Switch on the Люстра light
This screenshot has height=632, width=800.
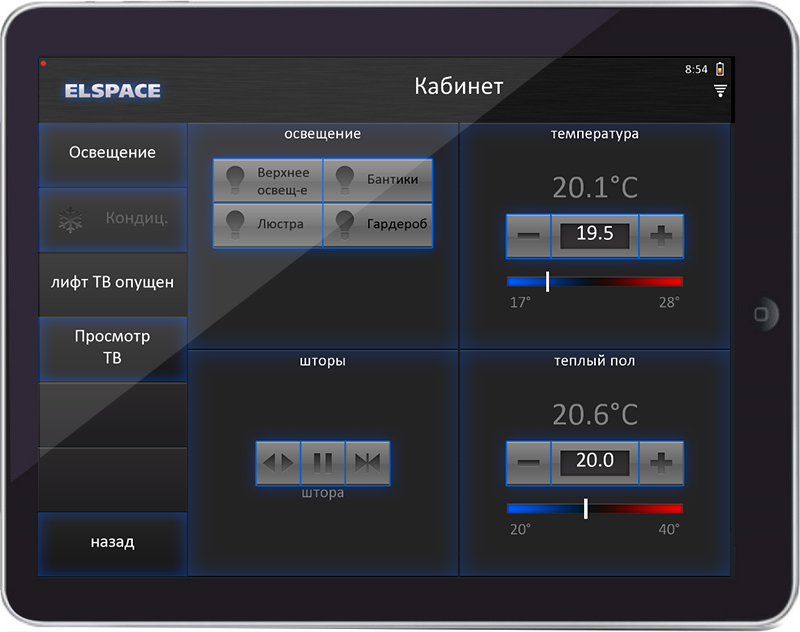tap(268, 224)
